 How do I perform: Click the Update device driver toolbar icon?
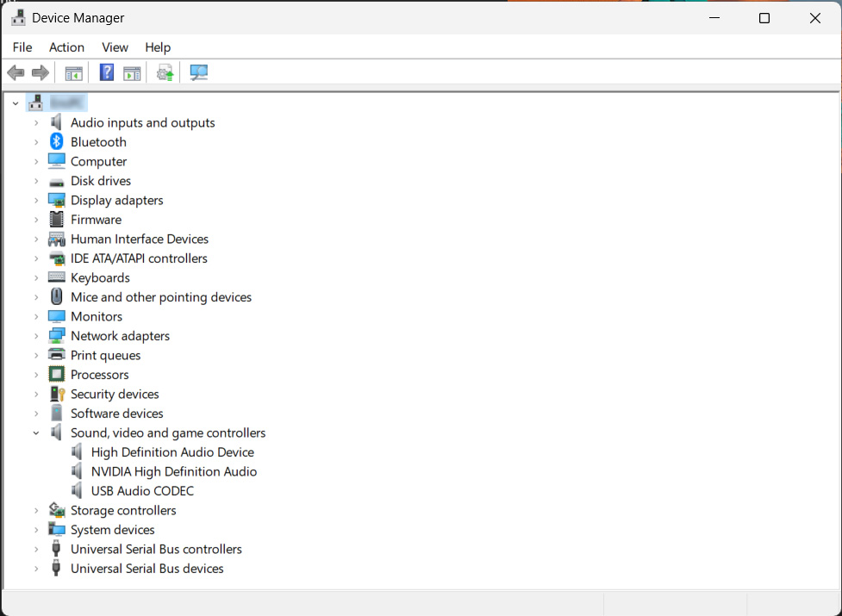tap(165, 73)
